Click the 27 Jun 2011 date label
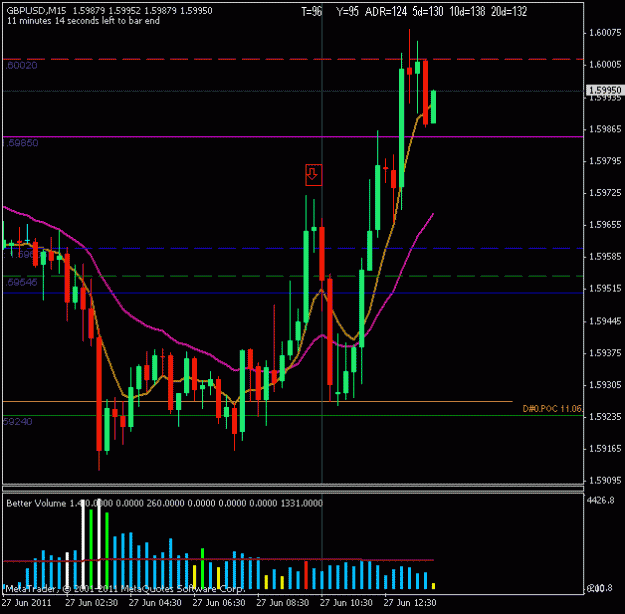Image resolution: width=625 pixels, height=614 pixels. [27, 602]
